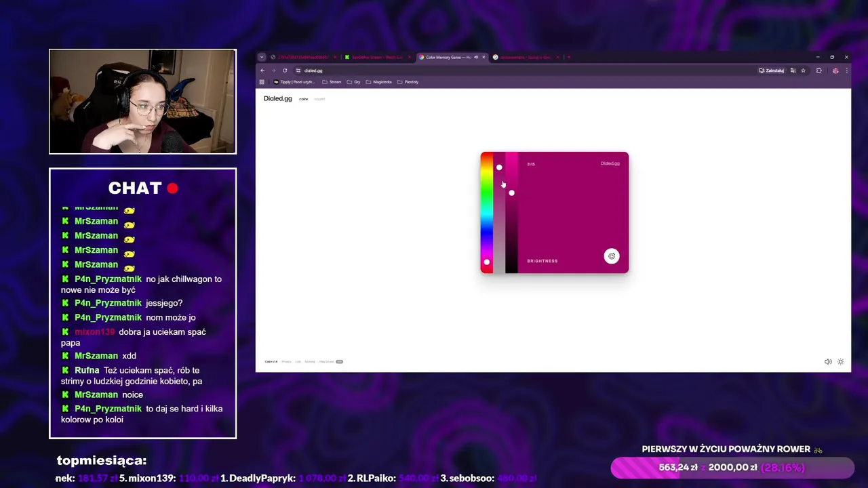Click the BRIGHTNESS label on card
This screenshot has width=868, height=488.
pos(542,261)
